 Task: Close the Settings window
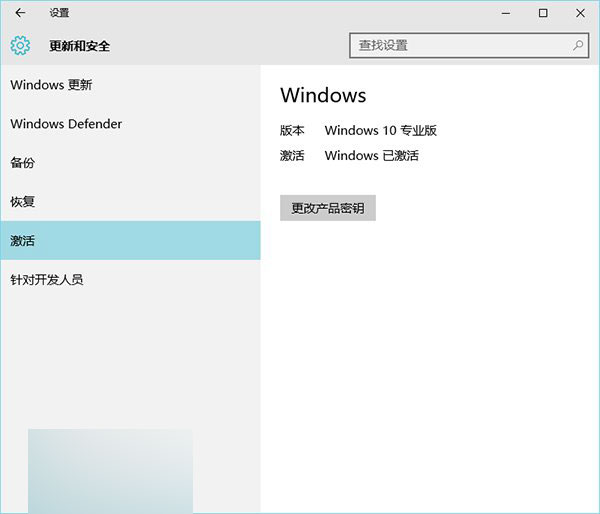(580, 13)
